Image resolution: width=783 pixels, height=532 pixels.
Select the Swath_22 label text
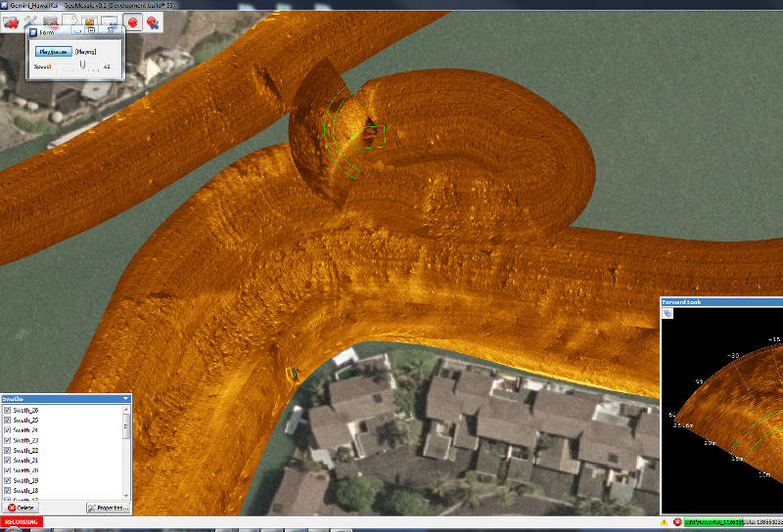(x=25, y=450)
